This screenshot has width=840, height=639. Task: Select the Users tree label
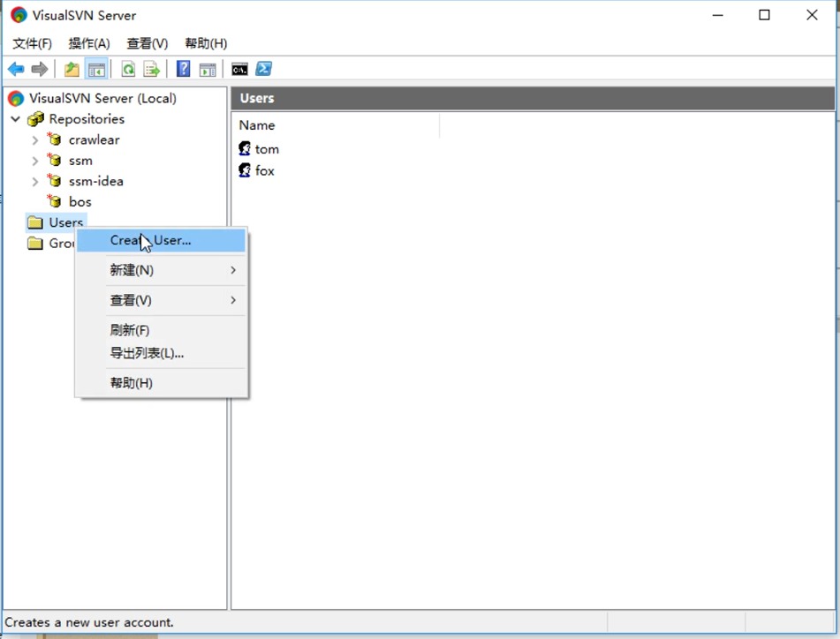66,222
